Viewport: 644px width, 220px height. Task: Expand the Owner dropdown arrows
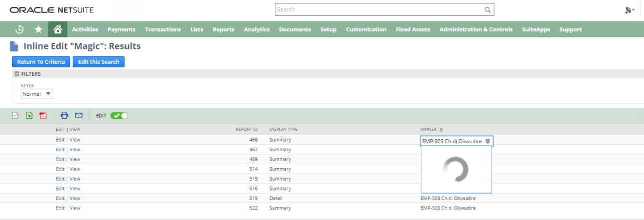488,141
